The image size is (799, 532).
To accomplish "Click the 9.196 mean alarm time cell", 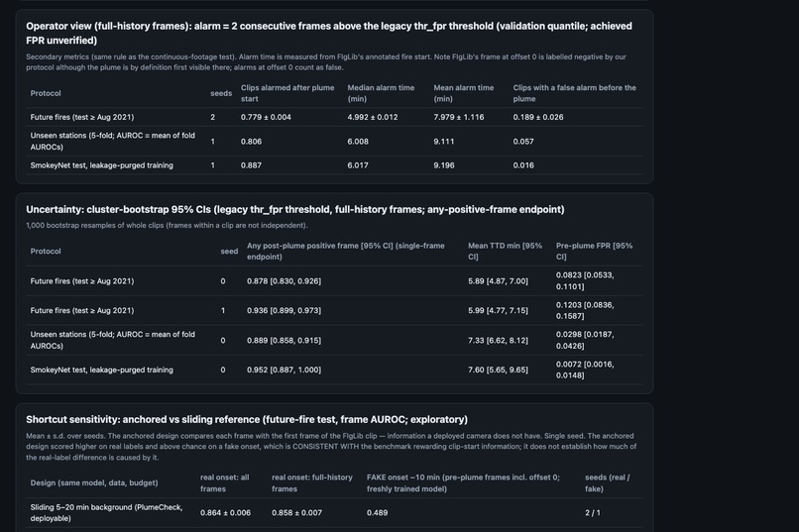I will 444,165.
